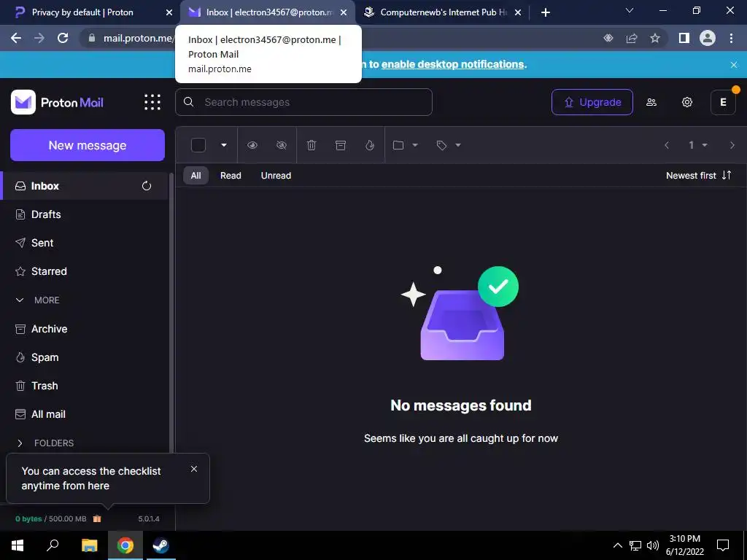Mark selected messages as unread
Screen dimensions: 747x560
pyautogui.click(x=282, y=145)
